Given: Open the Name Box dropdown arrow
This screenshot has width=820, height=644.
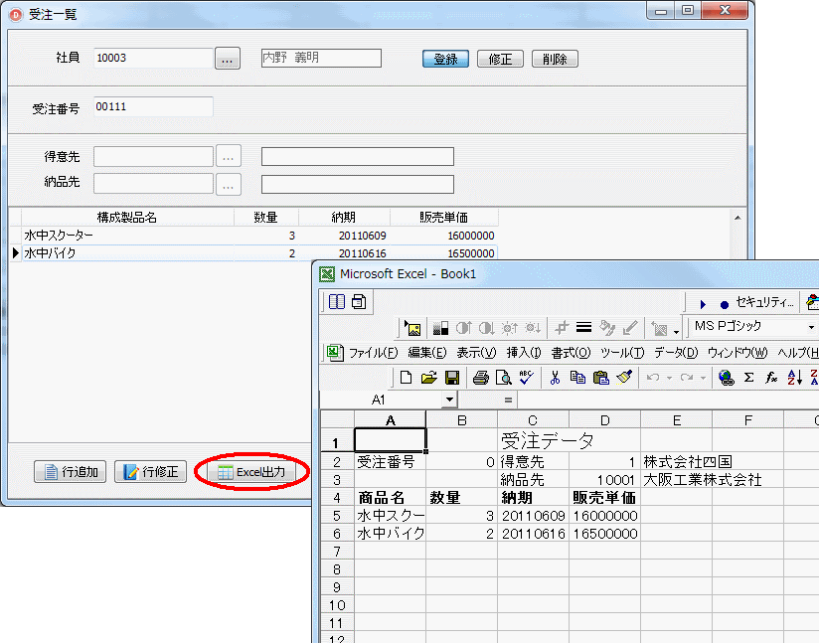Looking at the screenshot, I should coord(449,400).
